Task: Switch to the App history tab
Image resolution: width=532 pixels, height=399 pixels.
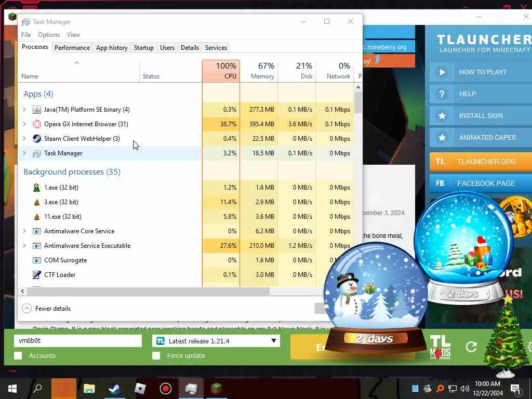Action: [112, 48]
